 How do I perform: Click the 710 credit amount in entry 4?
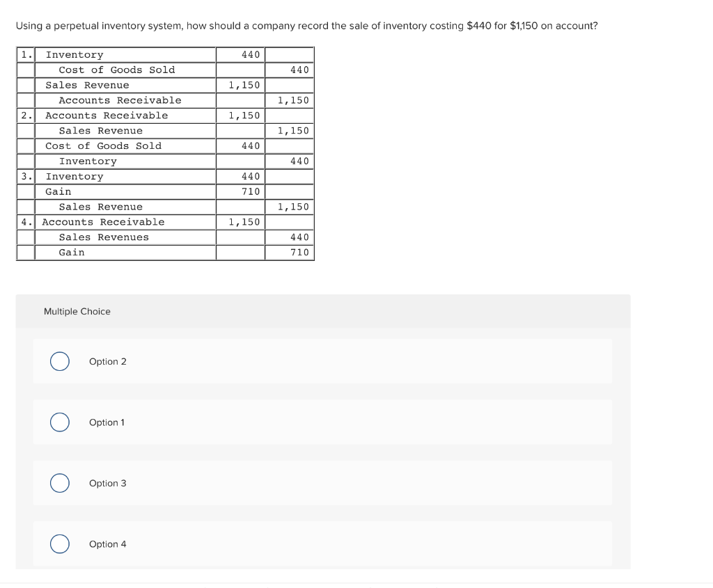coord(299,252)
